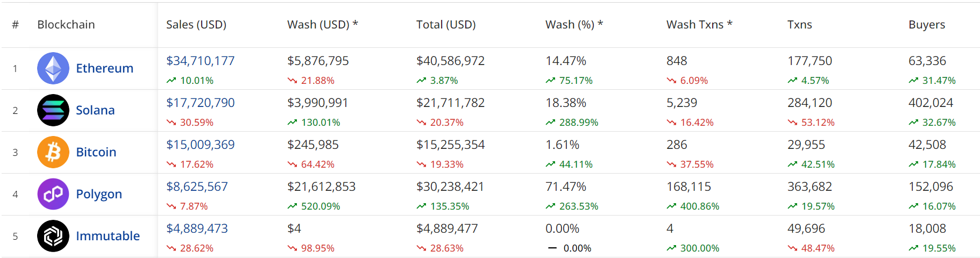
Task: Go to the Bitcoin blockchain page
Action: click(96, 152)
